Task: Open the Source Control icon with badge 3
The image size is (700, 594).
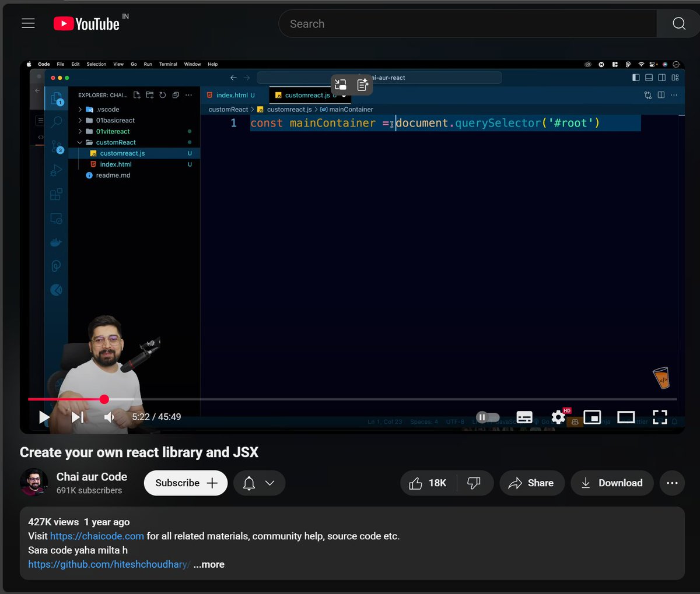Action: (x=57, y=146)
